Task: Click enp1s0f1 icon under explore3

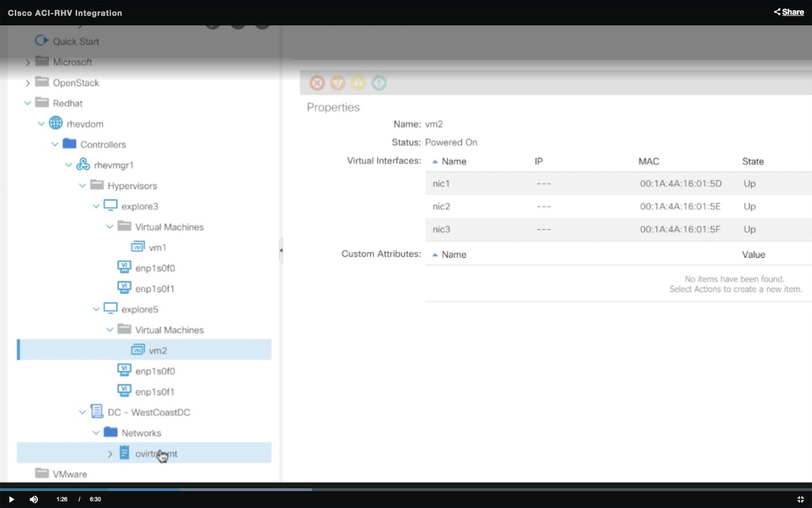Action: (x=124, y=288)
